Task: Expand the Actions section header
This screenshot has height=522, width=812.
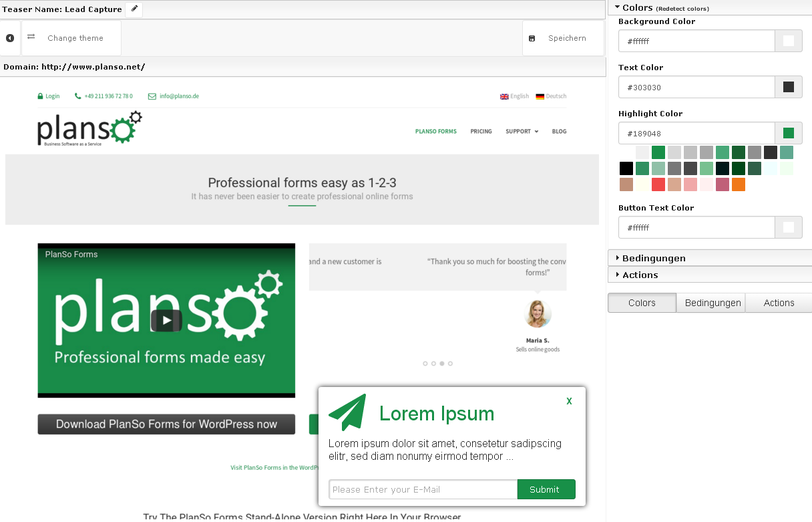Action: tap(710, 275)
